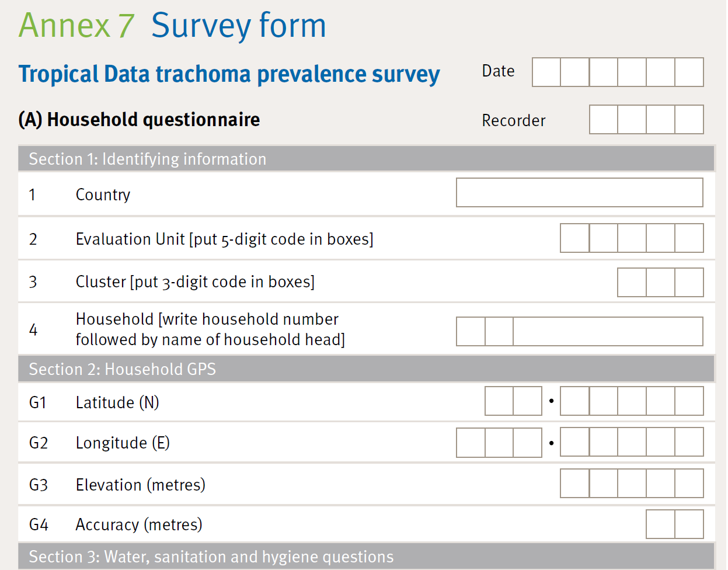This screenshot has height=570, width=728.
Task: Click the Section 1: Identifying information header
Action: [148, 159]
